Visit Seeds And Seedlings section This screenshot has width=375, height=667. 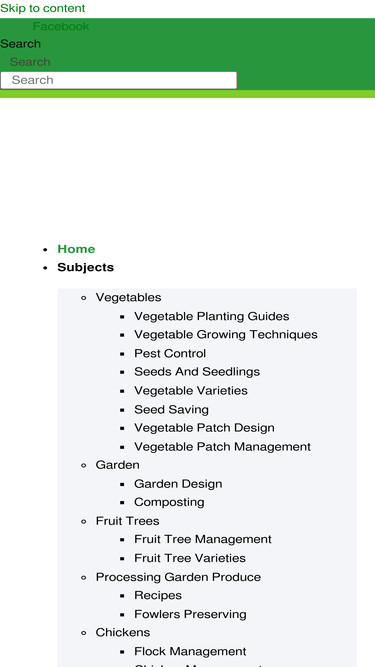197,372
